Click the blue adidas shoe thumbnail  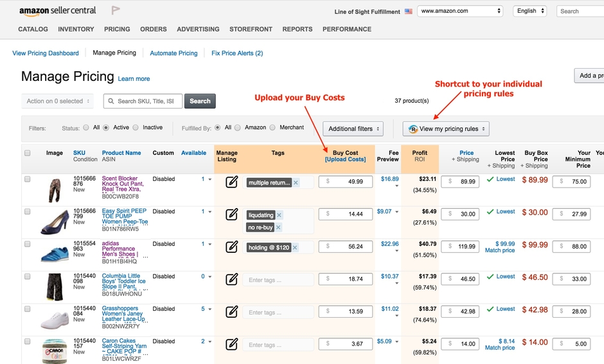pos(55,254)
